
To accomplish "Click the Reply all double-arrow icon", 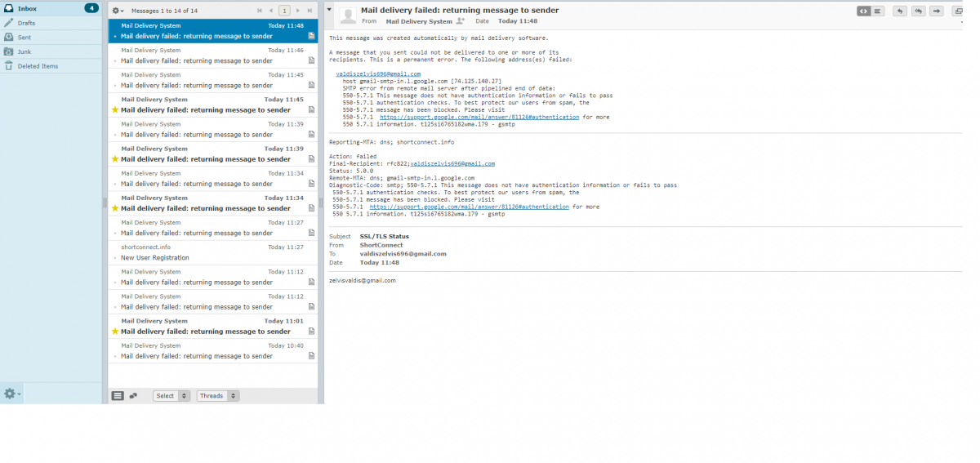I will [x=918, y=11].
